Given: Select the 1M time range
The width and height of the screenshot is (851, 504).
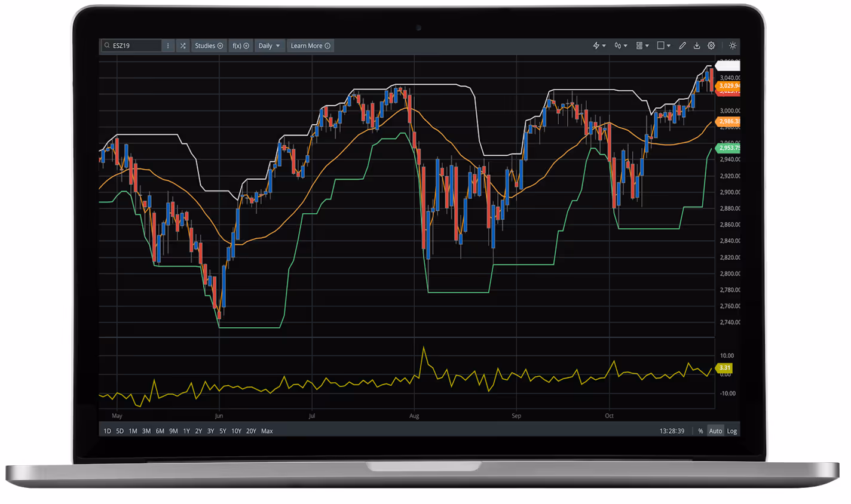Looking at the screenshot, I should (133, 431).
